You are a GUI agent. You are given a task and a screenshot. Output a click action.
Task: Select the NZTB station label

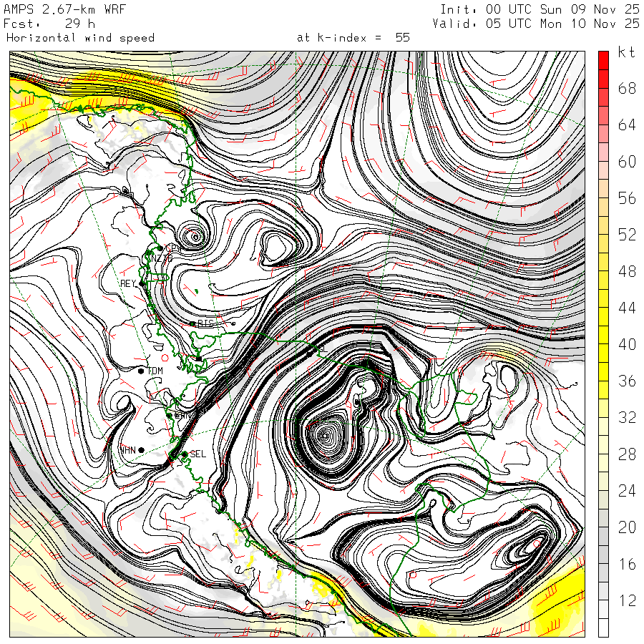159,258
